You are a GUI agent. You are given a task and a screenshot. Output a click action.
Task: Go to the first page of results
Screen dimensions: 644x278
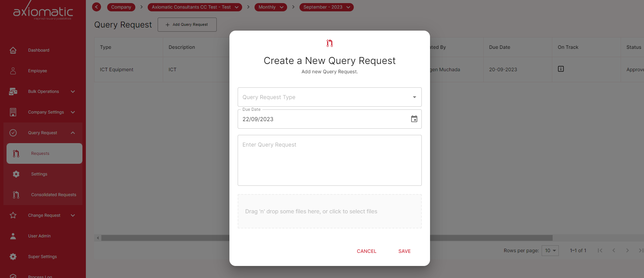pyautogui.click(x=600, y=250)
